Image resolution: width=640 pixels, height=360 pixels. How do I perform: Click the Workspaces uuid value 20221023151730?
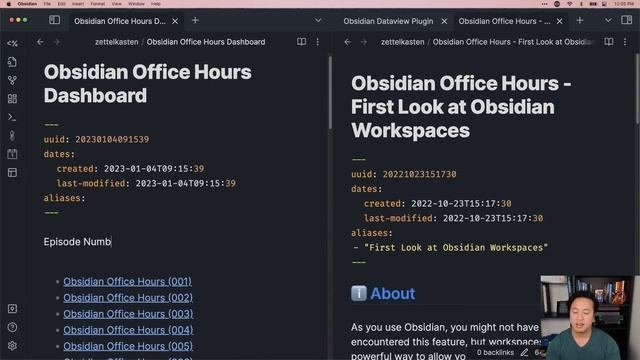click(419, 174)
